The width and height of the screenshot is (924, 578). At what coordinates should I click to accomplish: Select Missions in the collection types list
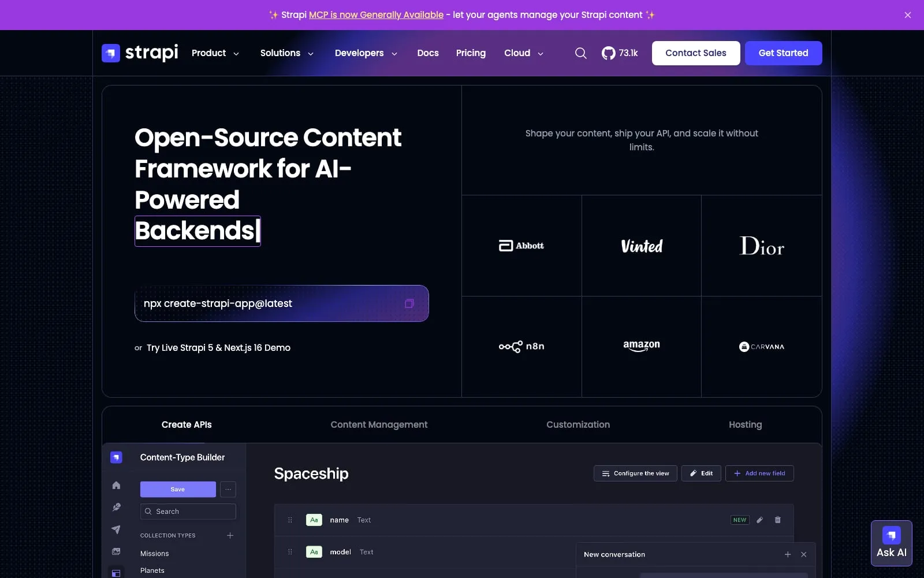[x=155, y=554]
